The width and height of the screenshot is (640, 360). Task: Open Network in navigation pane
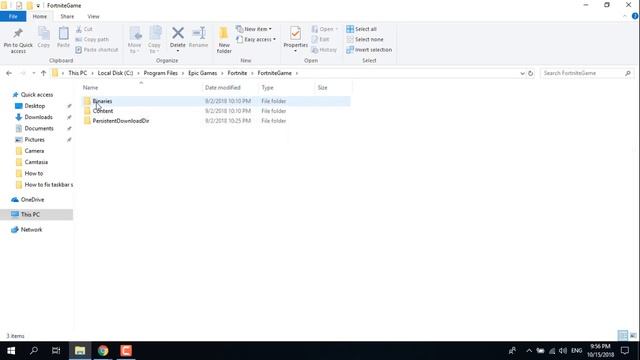click(31, 230)
